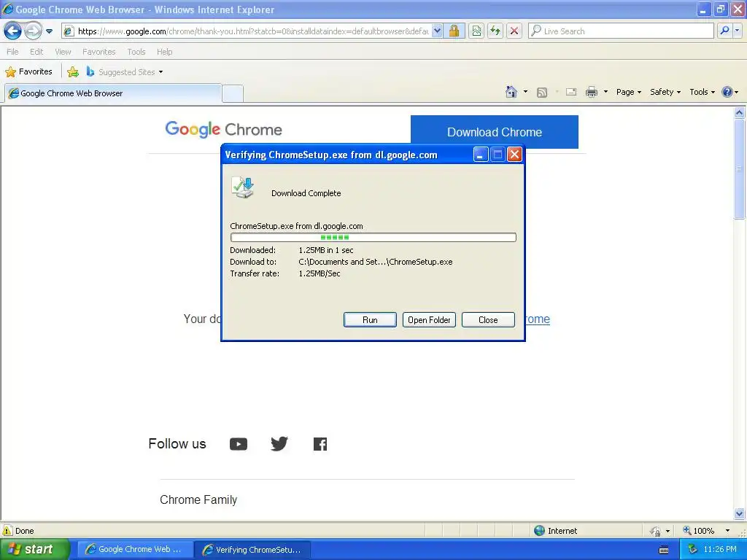Switch to Google Chrome Web taskbar button
747x560 pixels.
point(135,550)
